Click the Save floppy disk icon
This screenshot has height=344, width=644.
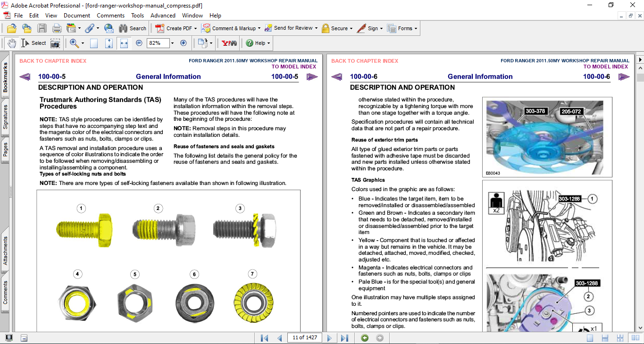42,28
